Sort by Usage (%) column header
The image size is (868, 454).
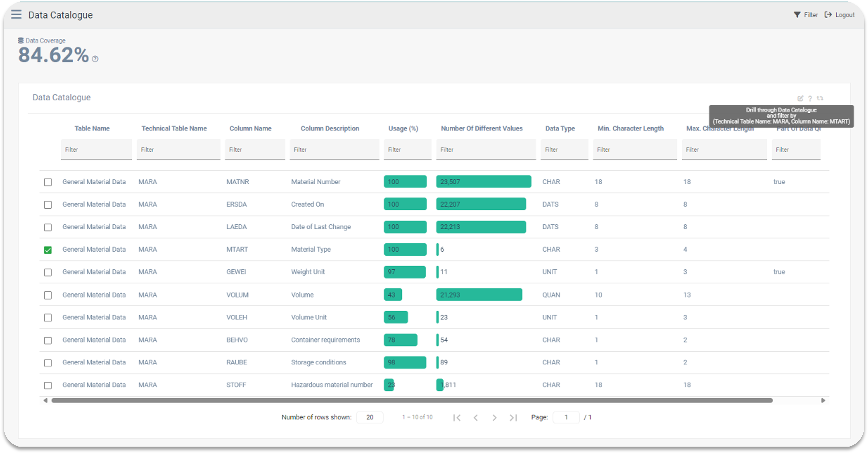403,129
